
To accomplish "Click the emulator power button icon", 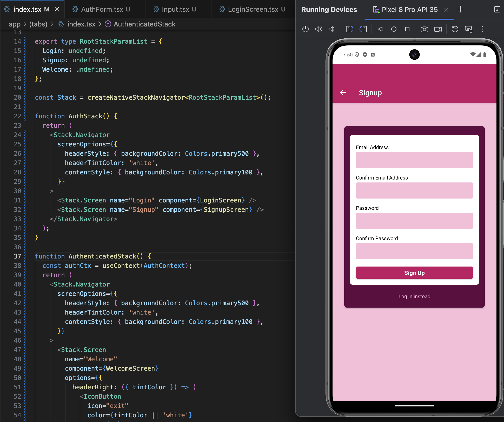I will [x=306, y=29].
